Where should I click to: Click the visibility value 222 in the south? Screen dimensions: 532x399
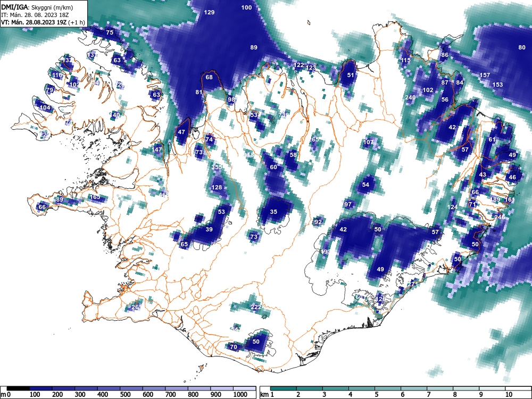[256, 307]
